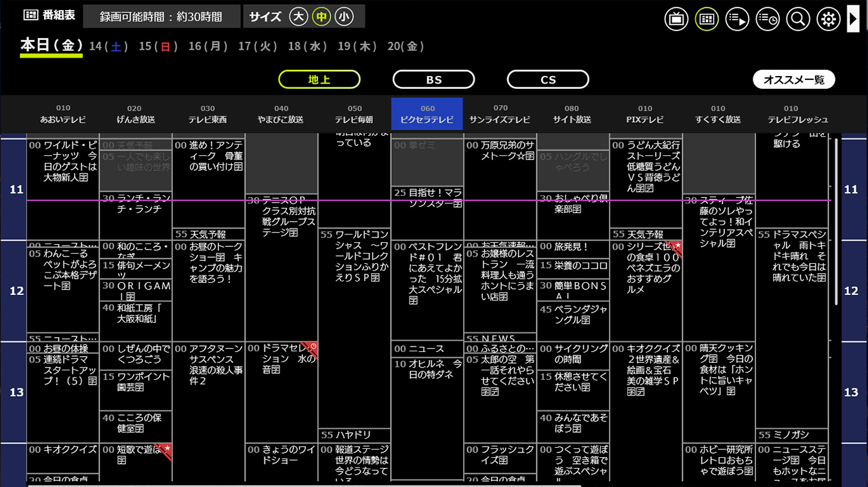Select channel 020 げんき放送 header
This screenshot has width=868, height=487.
[x=135, y=114]
